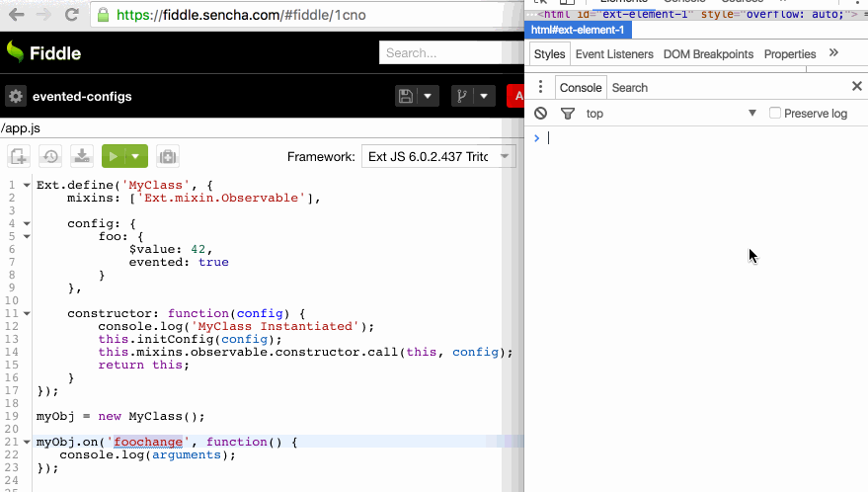Switch to the Event Listeners tab

tap(614, 54)
